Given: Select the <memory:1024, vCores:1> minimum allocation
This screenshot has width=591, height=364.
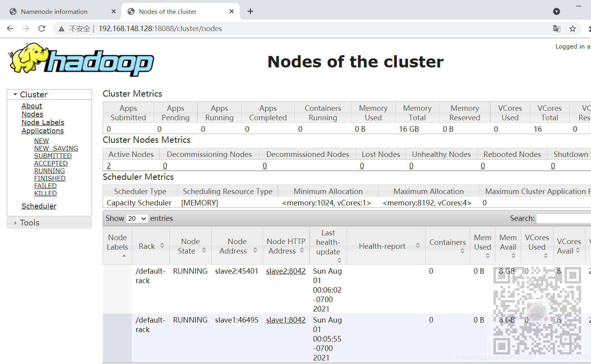Looking at the screenshot, I should point(326,203).
